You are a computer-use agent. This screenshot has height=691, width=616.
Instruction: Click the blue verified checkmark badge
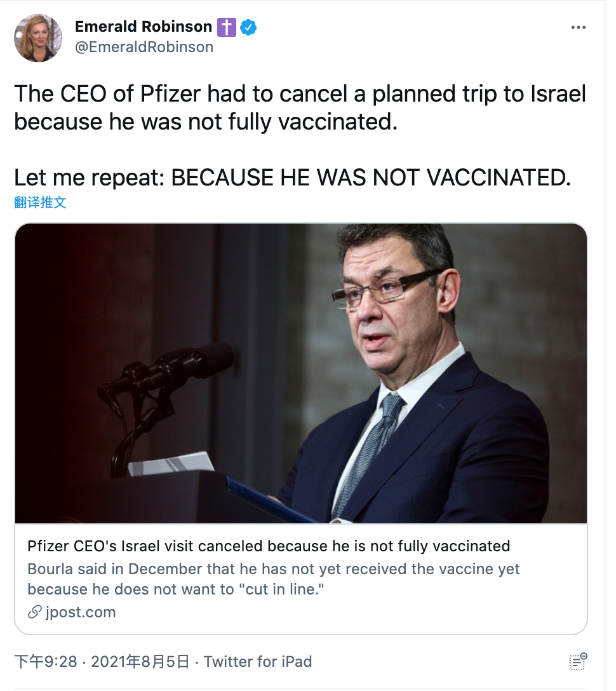click(248, 27)
